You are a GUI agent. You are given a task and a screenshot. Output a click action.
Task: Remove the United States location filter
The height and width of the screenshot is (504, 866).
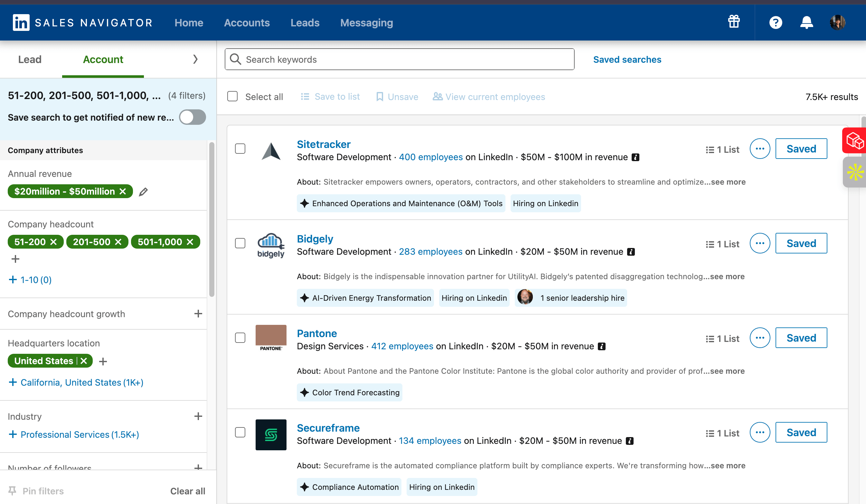coord(84,361)
